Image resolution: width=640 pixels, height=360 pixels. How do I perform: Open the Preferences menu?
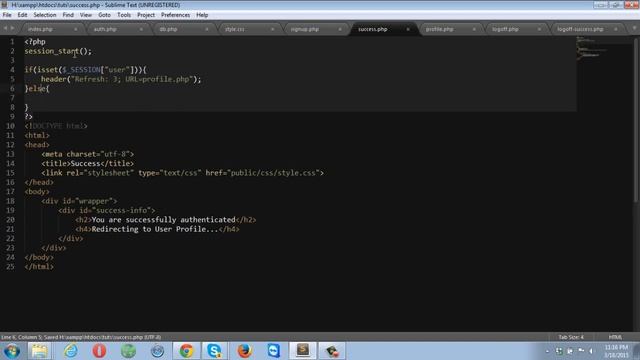tap(175, 15)
